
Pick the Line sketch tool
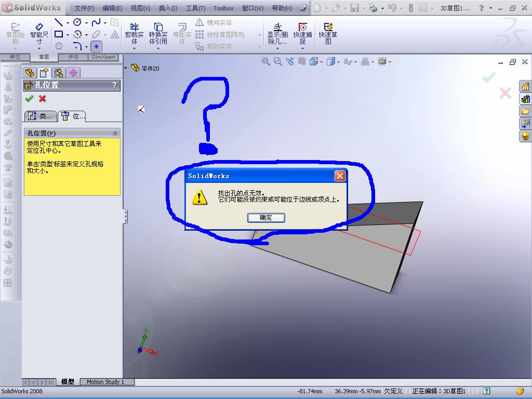[59, 22]
